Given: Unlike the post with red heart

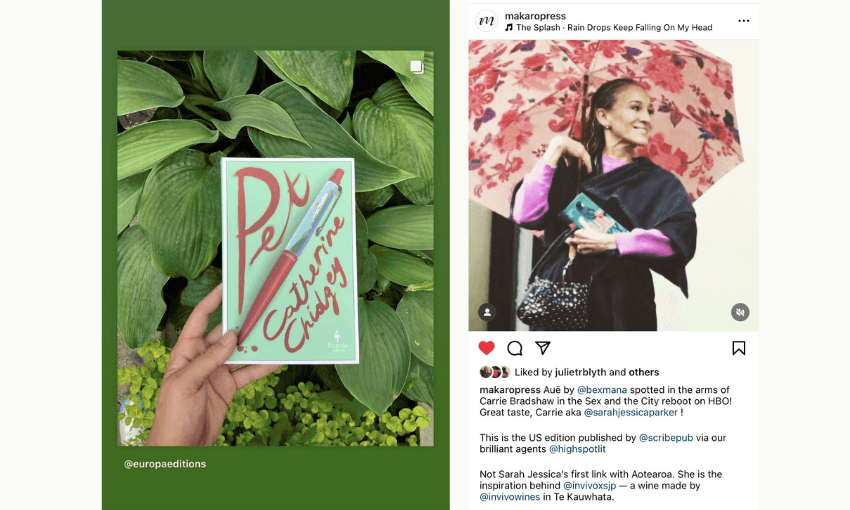Looking at the screenshot, I should (x=486, y=348).
